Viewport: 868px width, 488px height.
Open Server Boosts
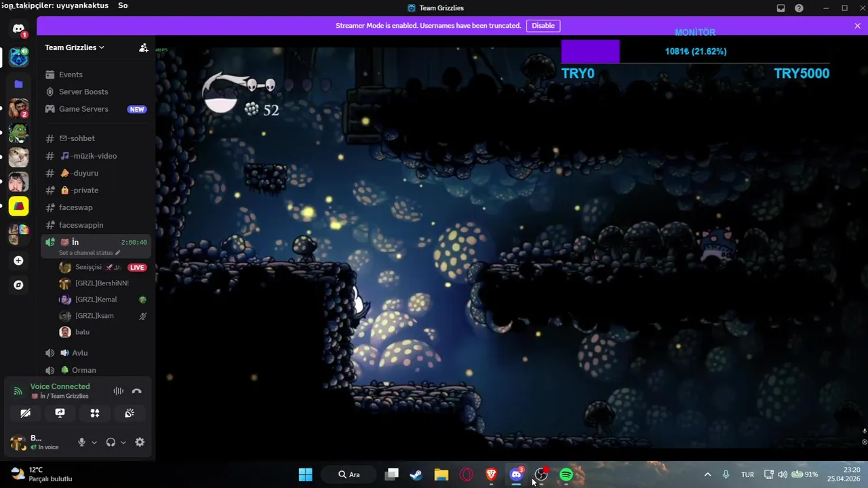95,91
